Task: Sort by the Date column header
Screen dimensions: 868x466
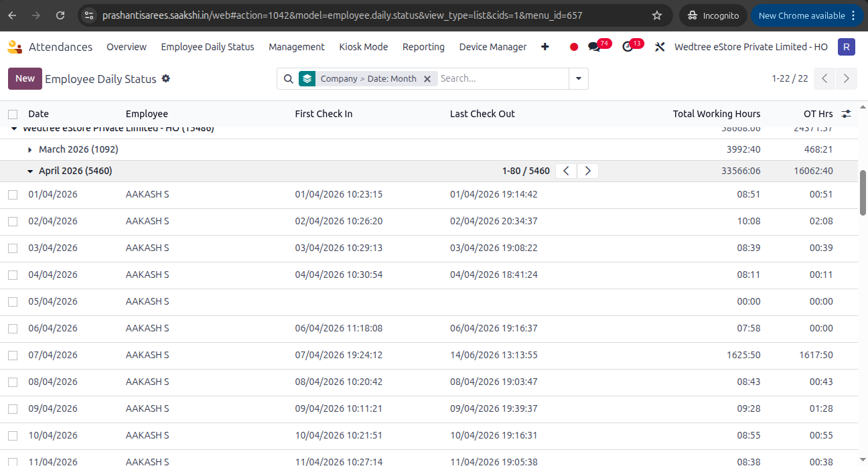Action: (x=38, y=114)
